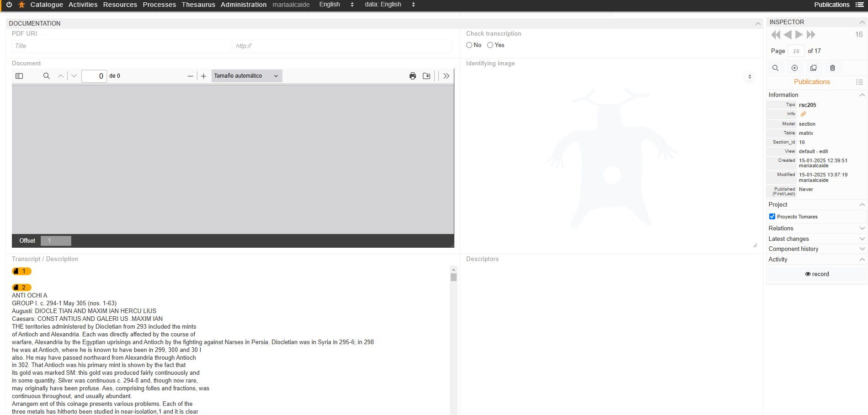Go to previous record in Inspector
This screenshot has width=868, height=415.
click(788, 35)
